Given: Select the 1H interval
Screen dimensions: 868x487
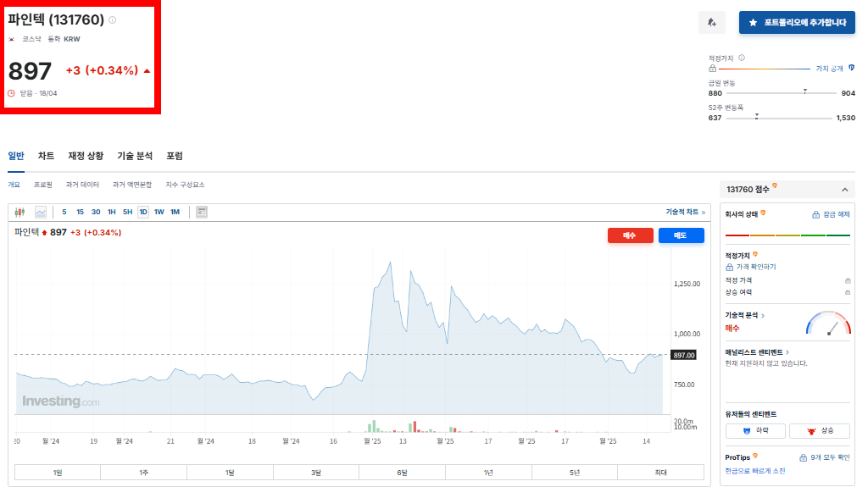Looking at the screenshot, I should point(112,212).
